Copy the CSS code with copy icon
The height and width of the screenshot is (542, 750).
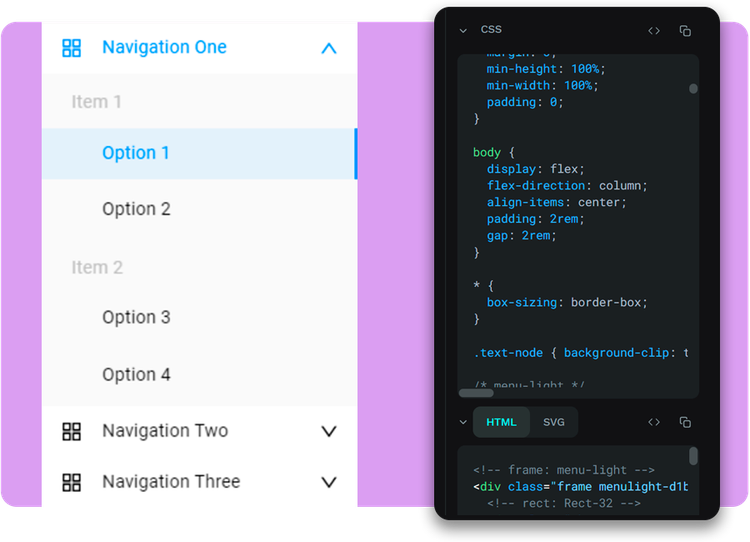pyautogui.click(x=685, y=31)
